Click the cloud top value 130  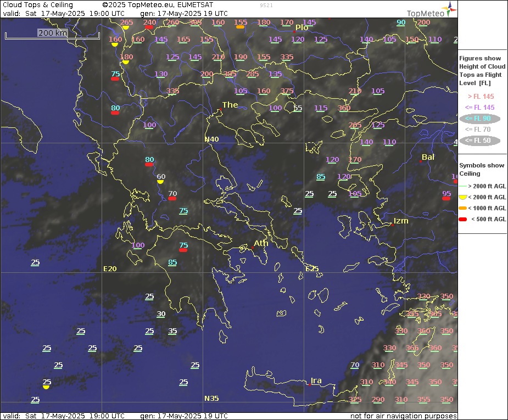(161, 74)
